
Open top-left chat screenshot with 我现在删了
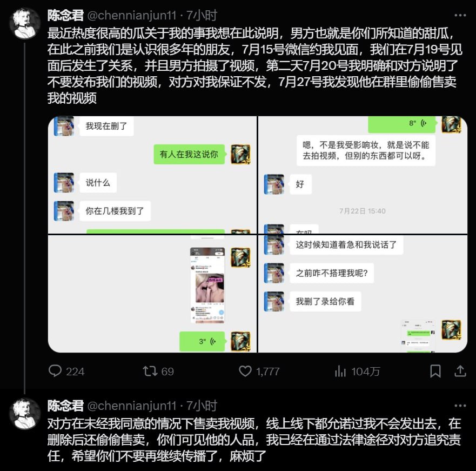point(152,175)
